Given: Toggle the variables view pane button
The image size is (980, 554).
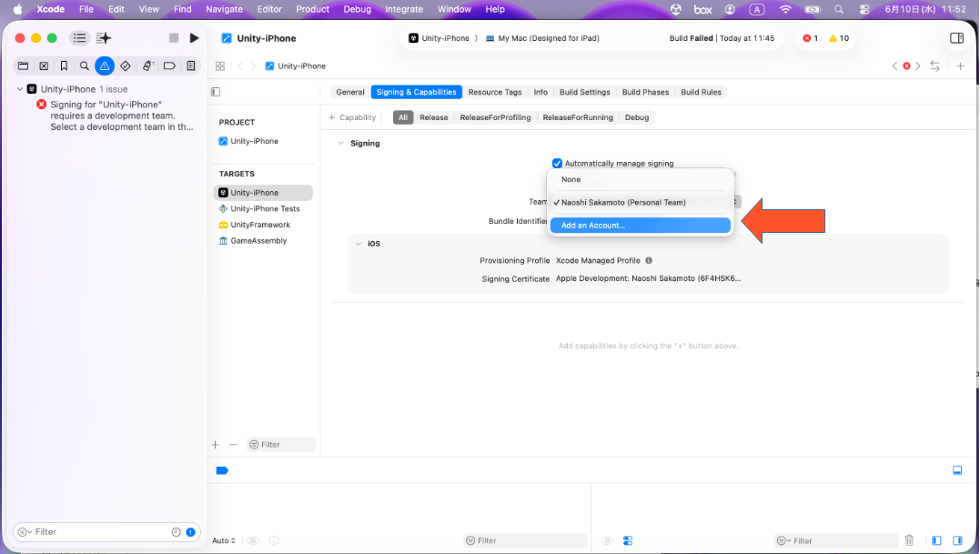Looking at the screenshot, I should tap(936, 540).
